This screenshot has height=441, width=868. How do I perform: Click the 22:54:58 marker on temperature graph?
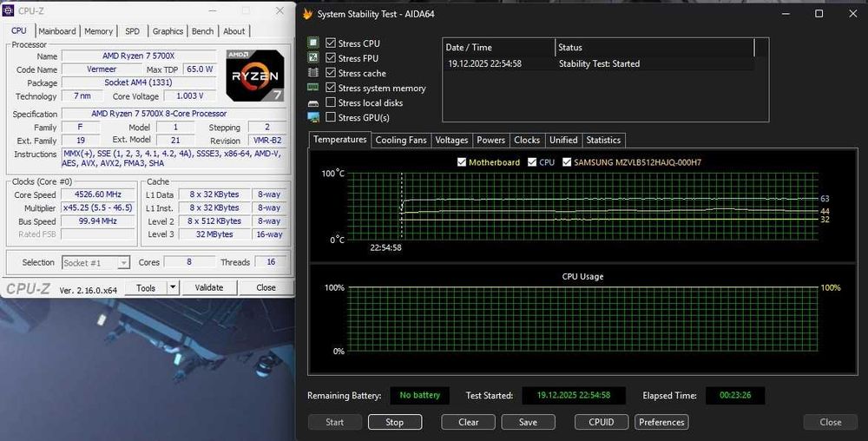click(386, 247)
